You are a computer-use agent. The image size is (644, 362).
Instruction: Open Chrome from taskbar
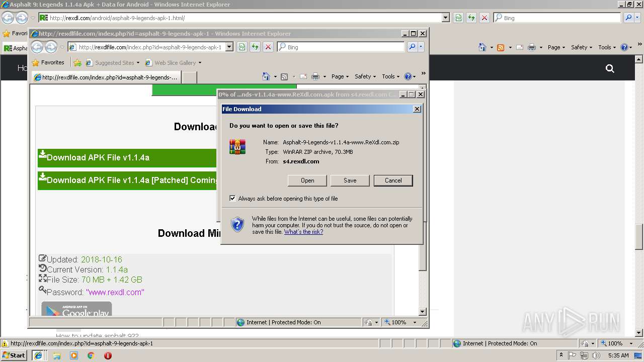point(91,355)
